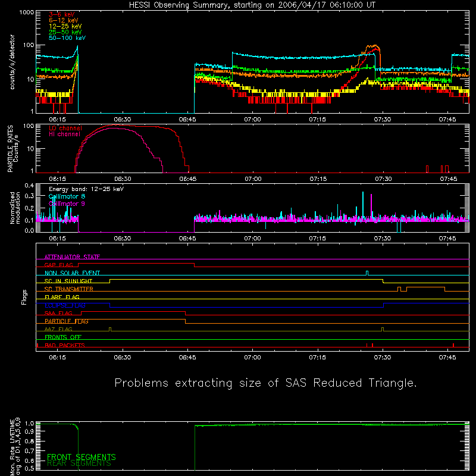Image resolution: width=476 pixels, height=476 pixels.
Task: Click the FRONT SEGMENTS legend label
Action: click(82, 457)
